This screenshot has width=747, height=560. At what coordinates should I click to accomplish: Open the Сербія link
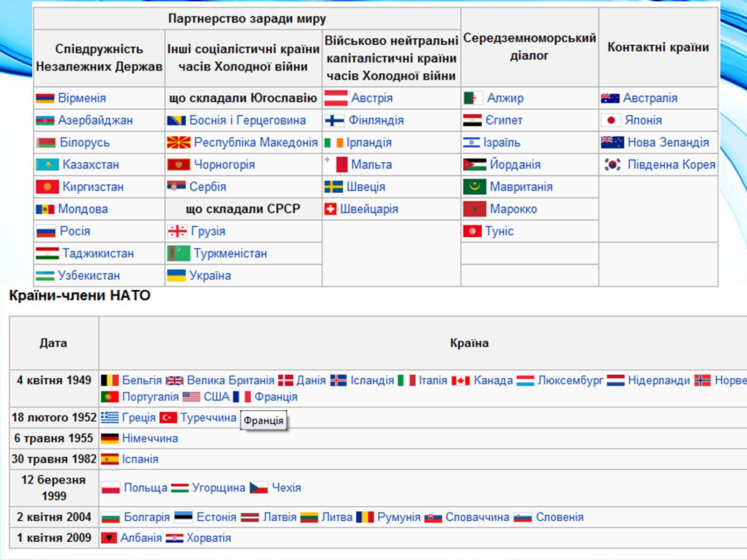tap(208, 187)
